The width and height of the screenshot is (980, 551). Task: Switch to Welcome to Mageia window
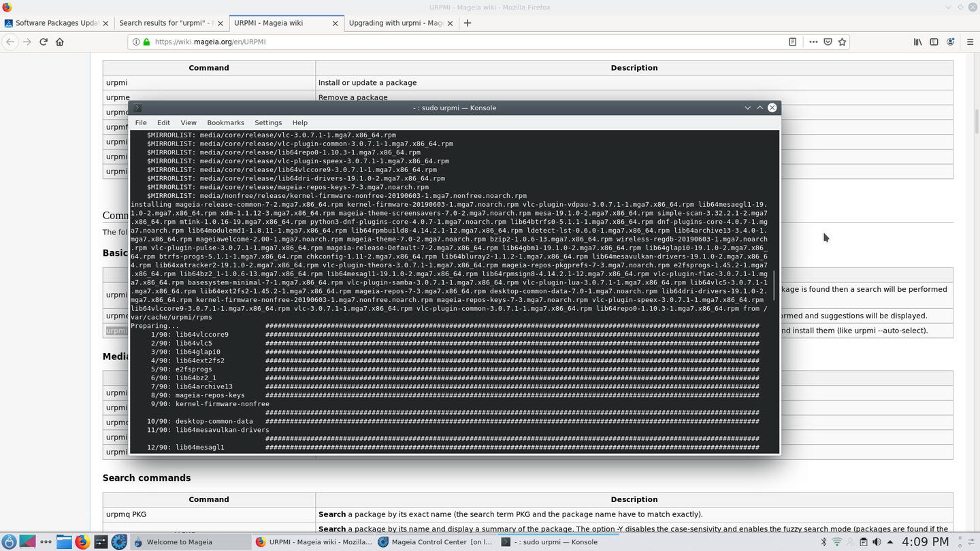[189, 542]
